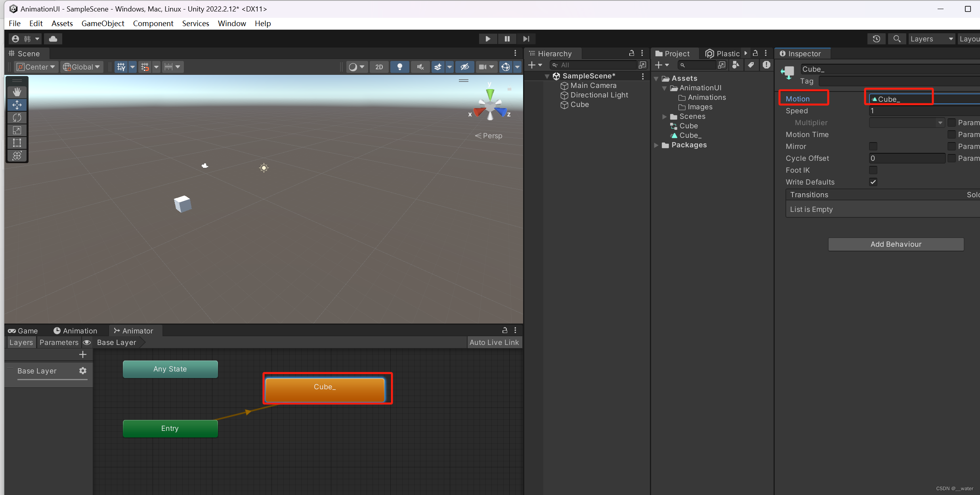Select the Hand (view) tool
This screenshot has width=980, height=495.
pyautogui.click(x=17, y=92)
